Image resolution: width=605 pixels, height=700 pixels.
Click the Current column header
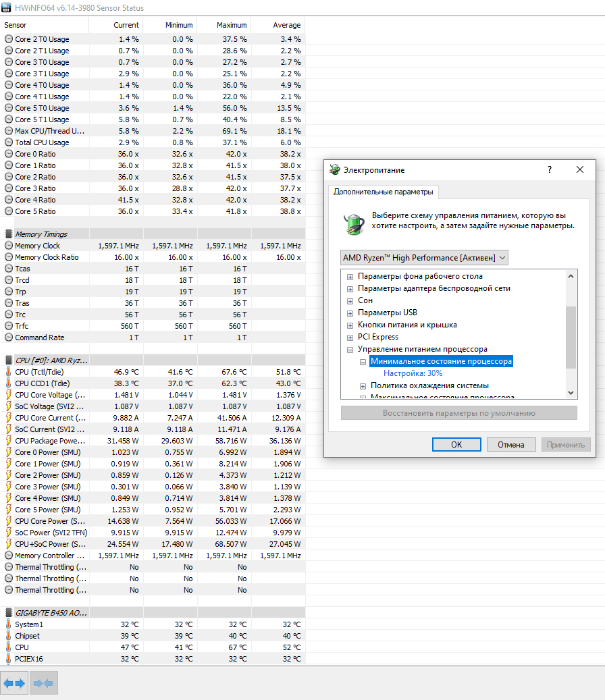116,25
